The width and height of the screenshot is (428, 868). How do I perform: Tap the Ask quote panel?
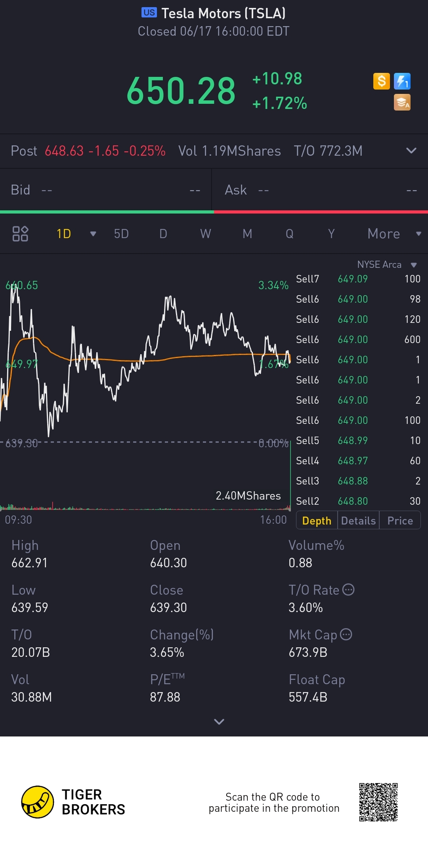click(x=320, y=190)
